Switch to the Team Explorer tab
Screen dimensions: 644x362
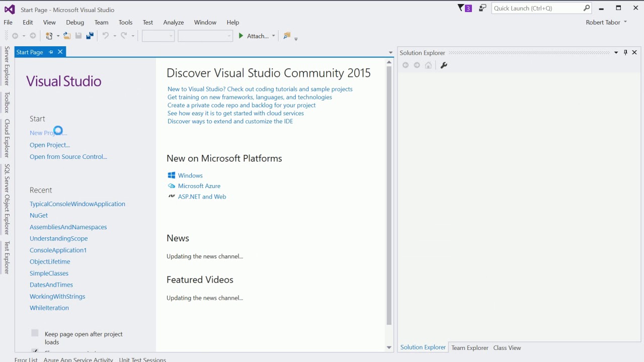pos(470,348)
